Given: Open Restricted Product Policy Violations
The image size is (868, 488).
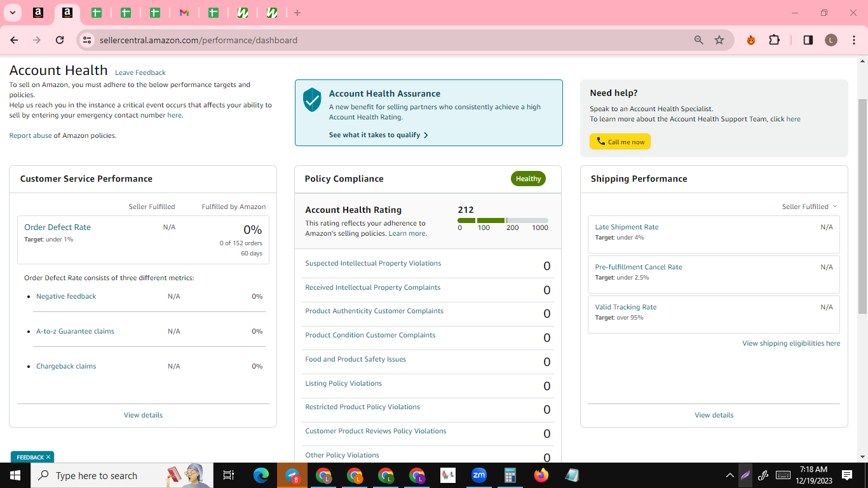Looking at the screenshot, I should coord(362,407).
